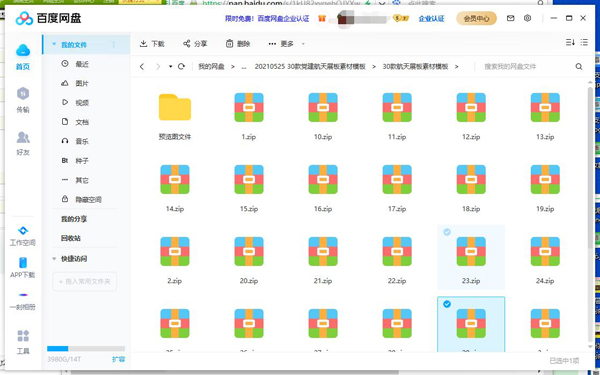The height and width of the screenshot is (375, 600).
Task: Click 20210525 folder breadcrumb
Action: pyautogui.click(x=310, y=67)
